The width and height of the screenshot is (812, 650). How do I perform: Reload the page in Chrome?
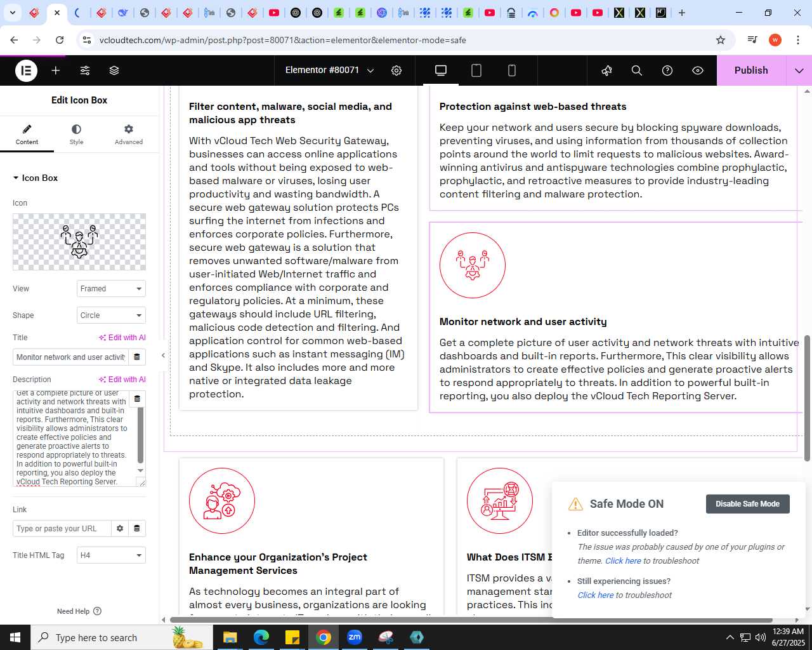pyautogui.click(x=60, y=40)
